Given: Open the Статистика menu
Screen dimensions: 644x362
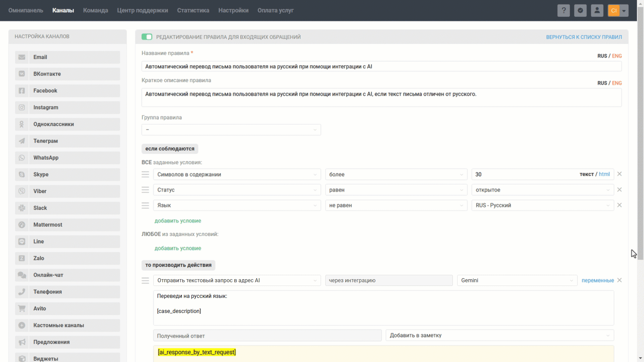Looking at the screenshot, I should pyautogui.click(x=193, y=10).
